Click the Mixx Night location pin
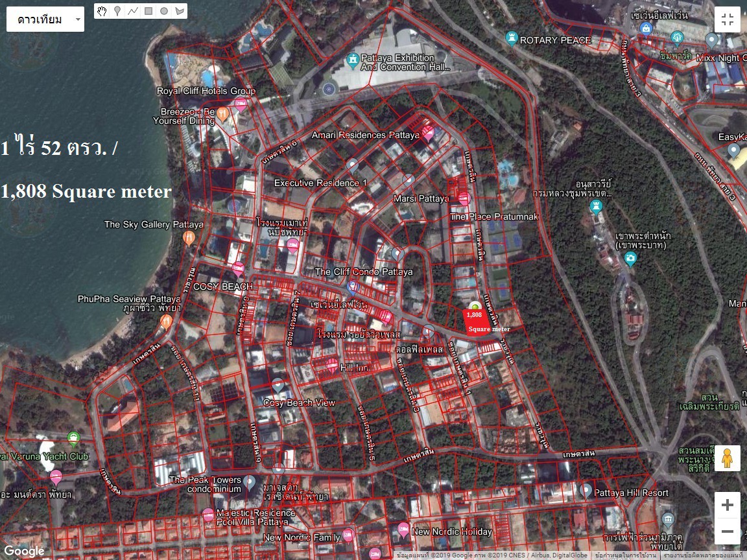 712,40
